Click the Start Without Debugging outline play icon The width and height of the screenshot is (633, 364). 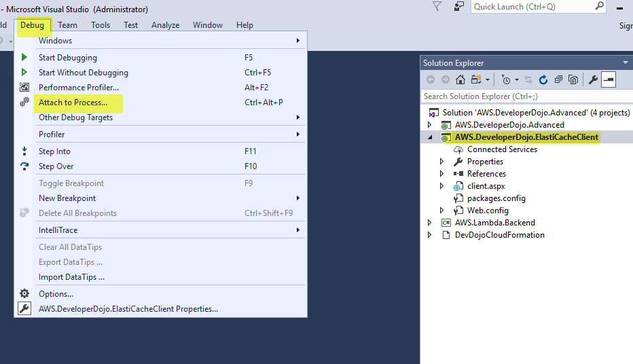pos(24,72)
